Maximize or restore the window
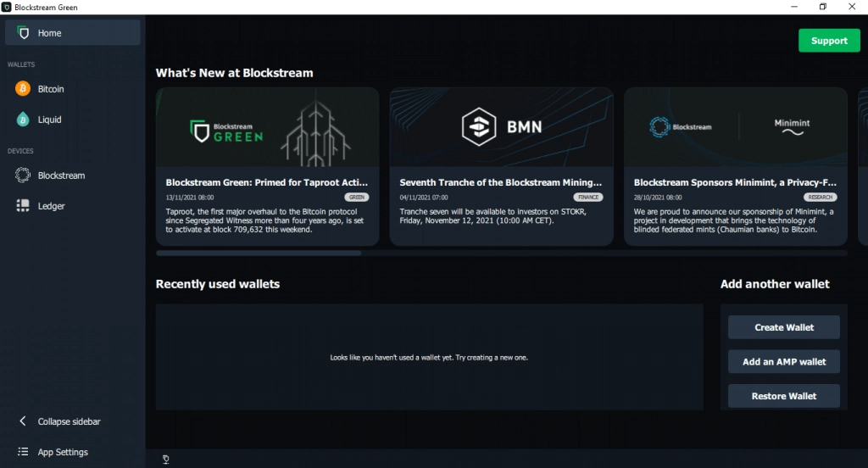Viewport: 868px width, 468px height. (822, 7)
